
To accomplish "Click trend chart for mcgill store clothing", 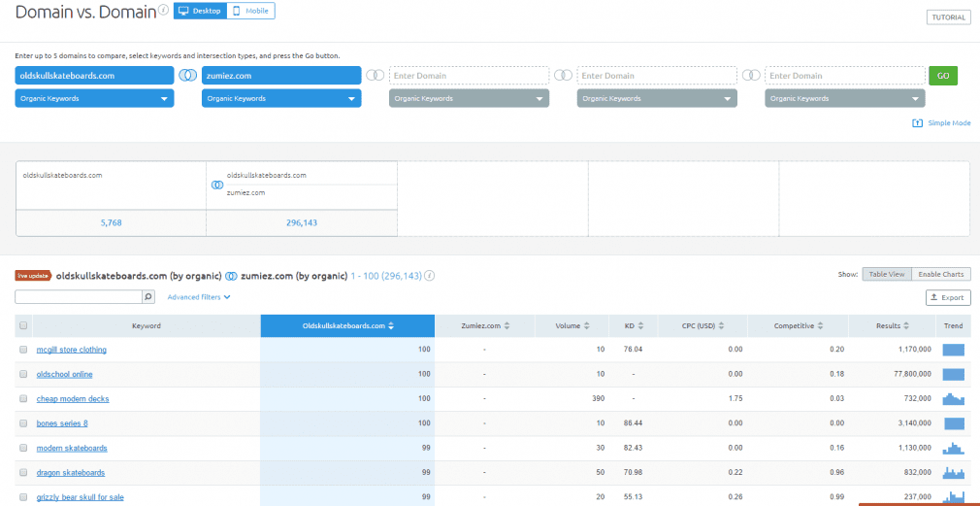I will pos(954,350).
